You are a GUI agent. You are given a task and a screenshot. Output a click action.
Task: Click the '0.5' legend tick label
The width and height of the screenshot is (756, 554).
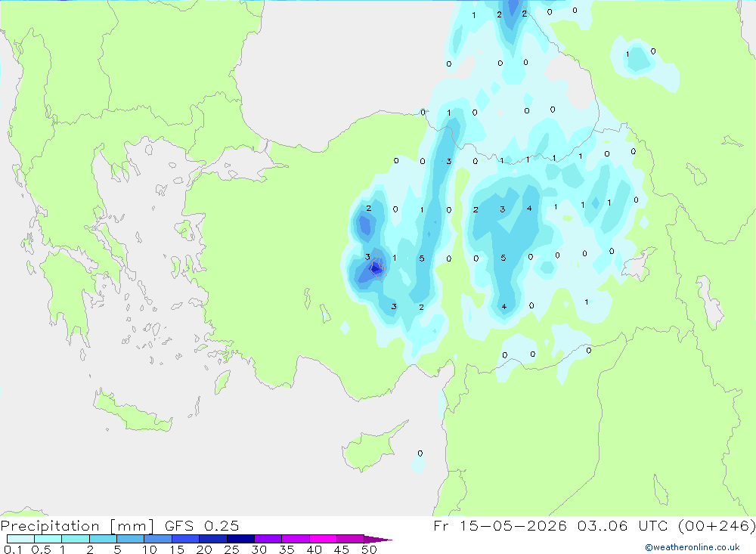point(41,549)
